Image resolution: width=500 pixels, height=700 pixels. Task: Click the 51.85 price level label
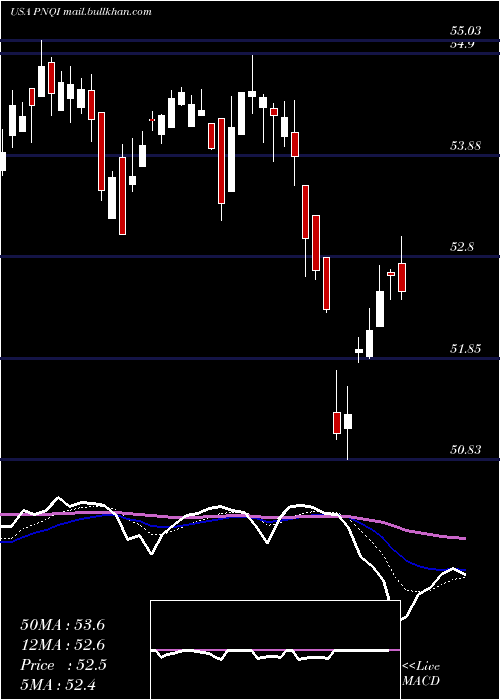(x=466, y=349)
